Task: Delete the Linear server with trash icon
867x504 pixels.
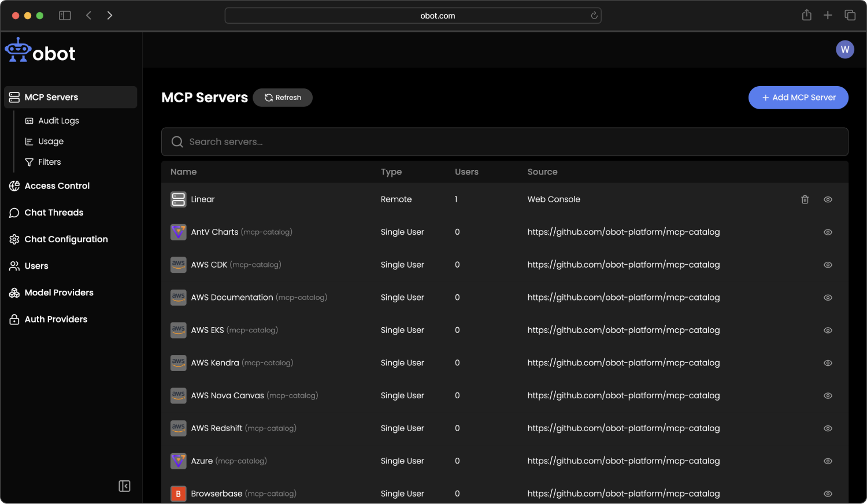Action: [x=805, y=199]
